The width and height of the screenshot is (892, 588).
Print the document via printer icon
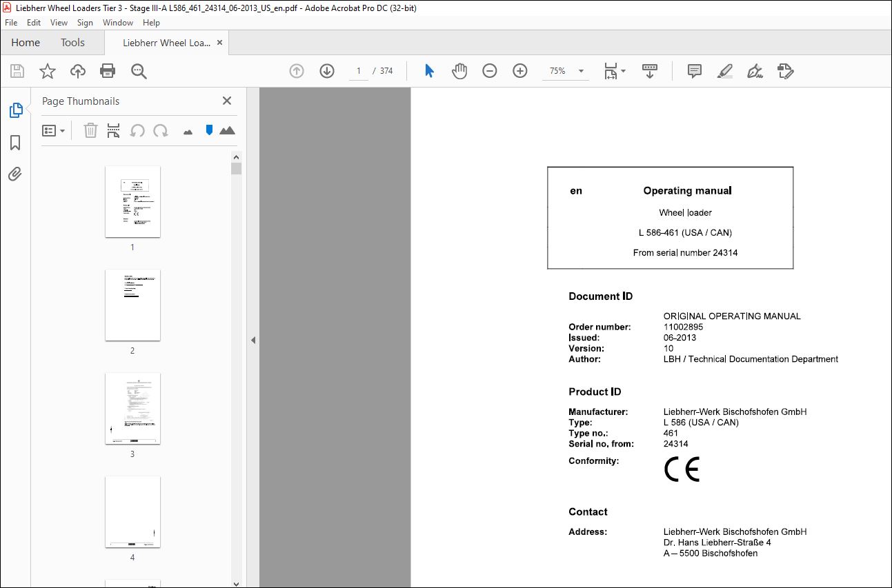point(108,71)
